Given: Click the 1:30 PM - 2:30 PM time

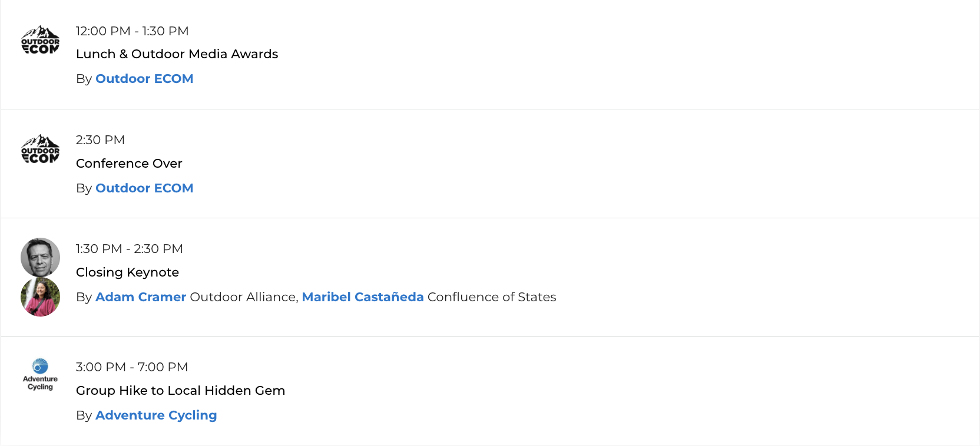Looking at the screenshot, I should click(x=129, y=249).
